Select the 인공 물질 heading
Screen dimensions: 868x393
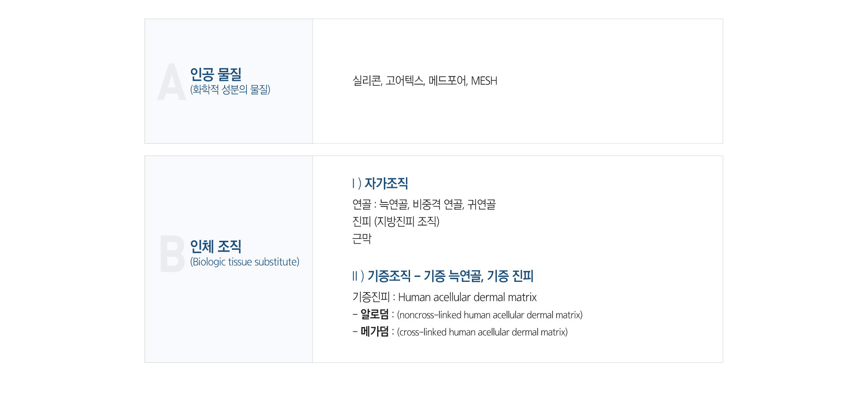216,74
